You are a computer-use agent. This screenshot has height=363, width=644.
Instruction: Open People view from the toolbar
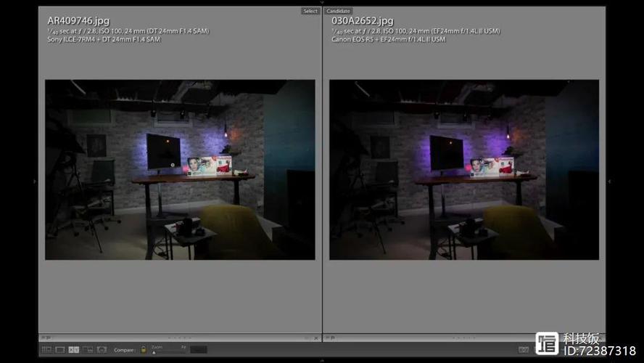[102, 350]
